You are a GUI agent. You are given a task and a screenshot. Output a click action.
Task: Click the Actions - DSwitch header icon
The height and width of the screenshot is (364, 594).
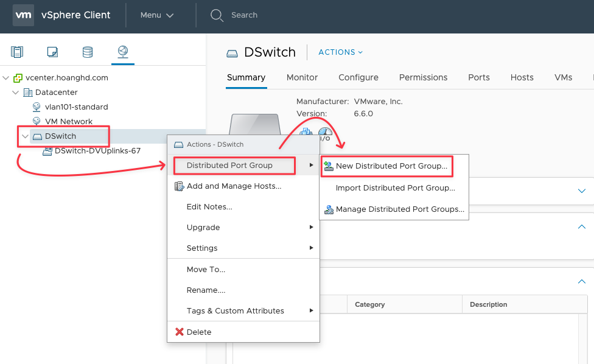point(178,145)
